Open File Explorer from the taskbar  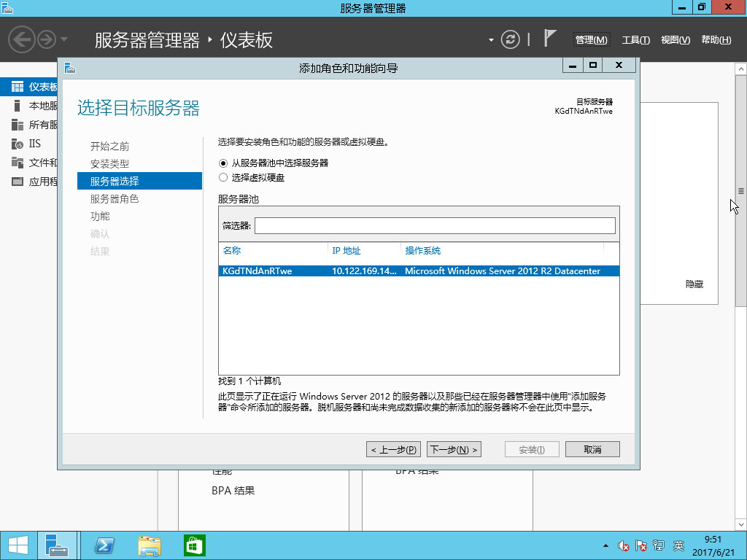[x=150, y=545]
